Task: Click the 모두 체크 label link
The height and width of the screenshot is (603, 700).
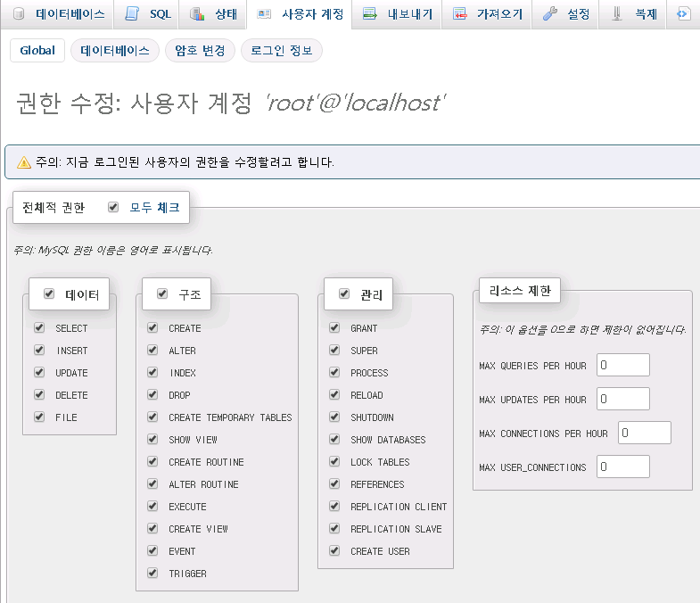Action: (154, 207)
